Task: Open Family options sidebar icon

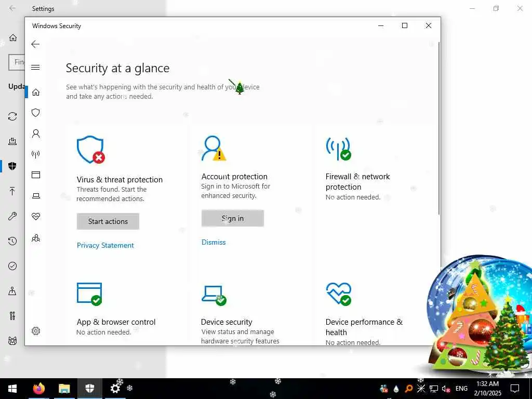Action: 36,238
